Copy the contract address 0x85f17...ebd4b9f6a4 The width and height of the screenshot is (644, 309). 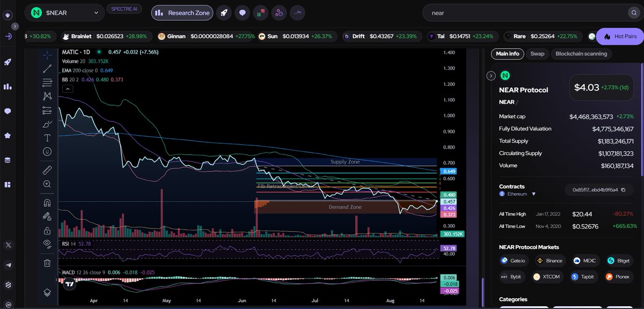[x=623, y=190]
